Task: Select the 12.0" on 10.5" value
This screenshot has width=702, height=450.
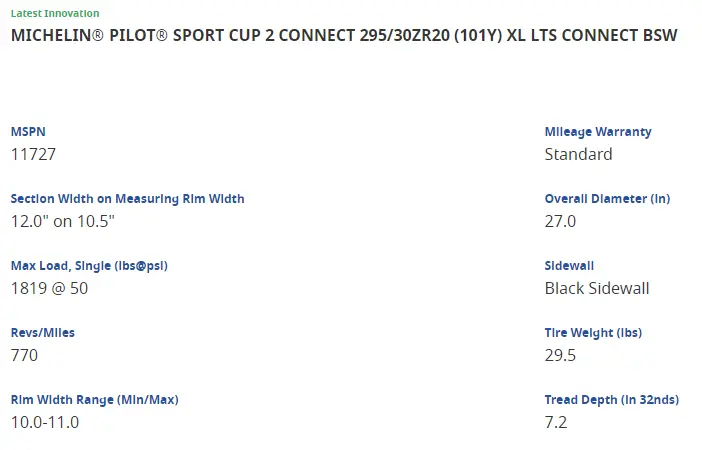Action: [x=63, y=221]
